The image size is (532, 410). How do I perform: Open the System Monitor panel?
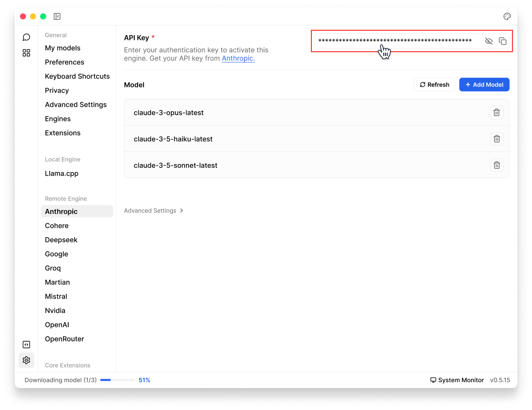457,380
